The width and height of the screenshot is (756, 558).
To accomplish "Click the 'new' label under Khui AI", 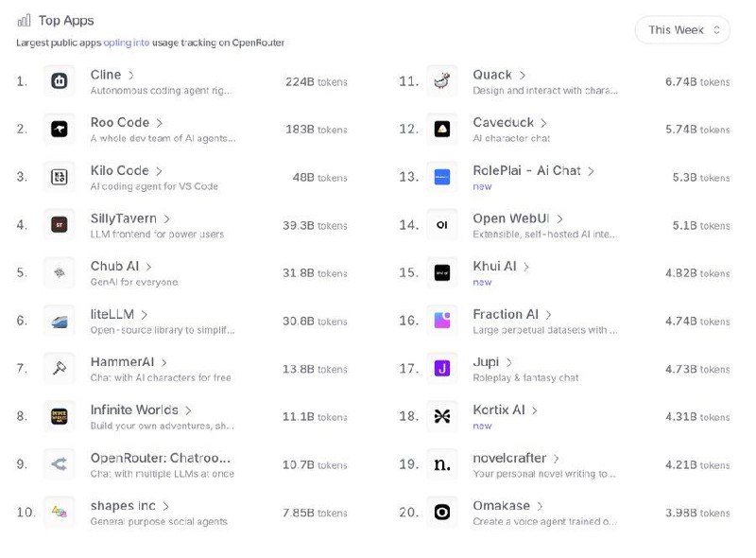I will pyautogui.click(x=482, y=282).
